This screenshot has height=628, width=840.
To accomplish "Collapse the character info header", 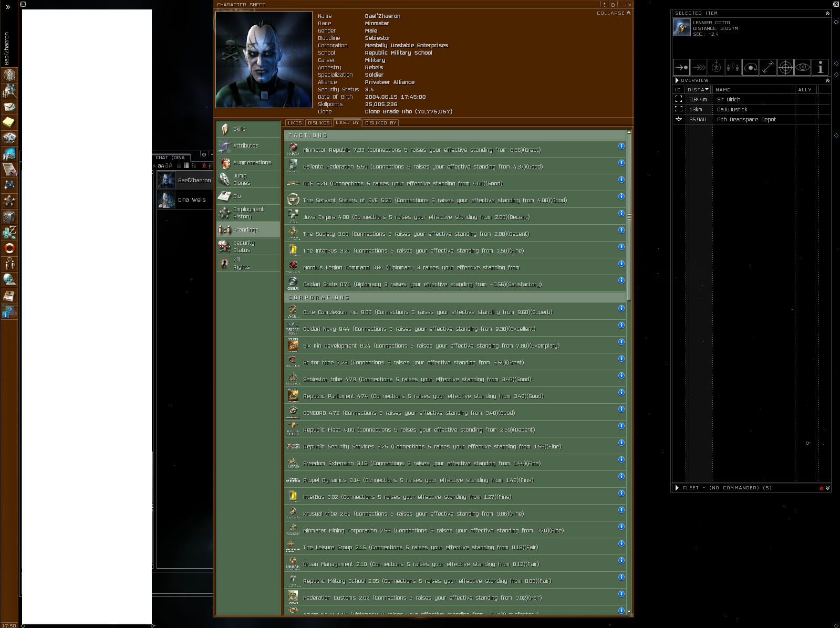I will coord(614,13).
